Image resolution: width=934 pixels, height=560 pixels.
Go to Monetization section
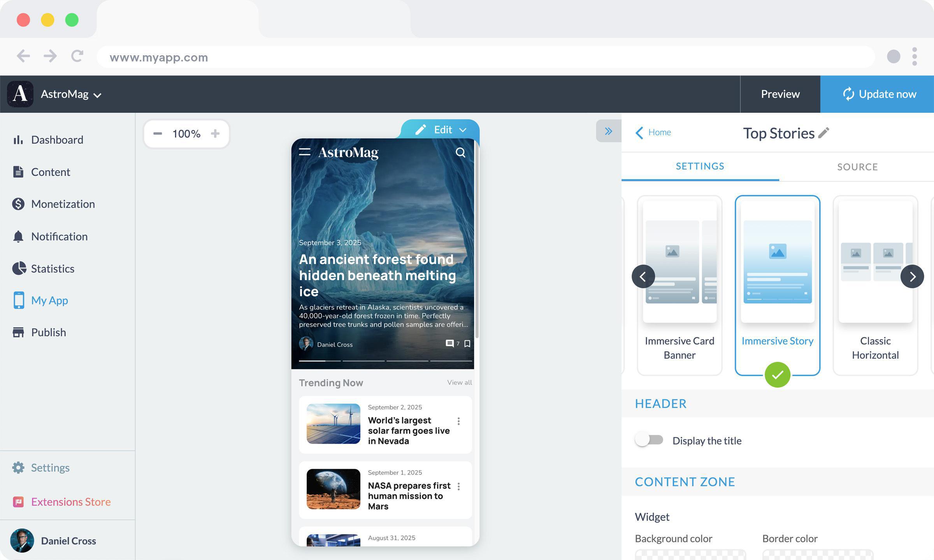click(63, 204)
